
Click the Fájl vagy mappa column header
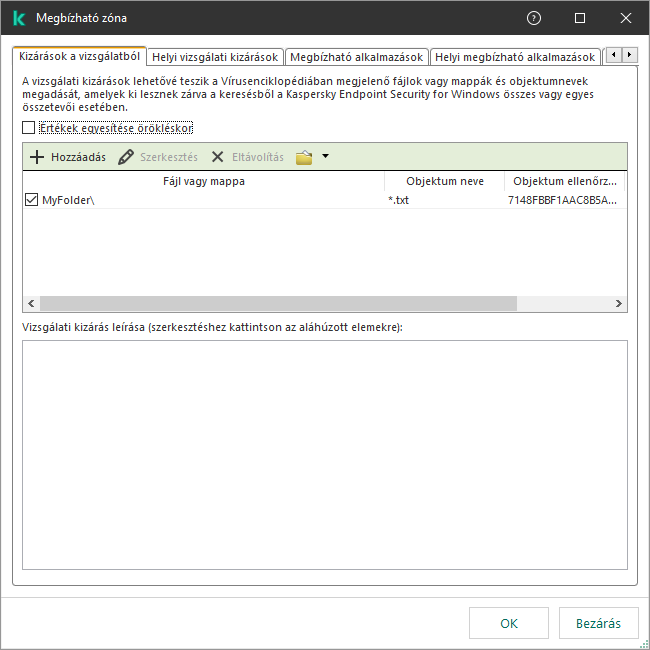click(204, 181)
